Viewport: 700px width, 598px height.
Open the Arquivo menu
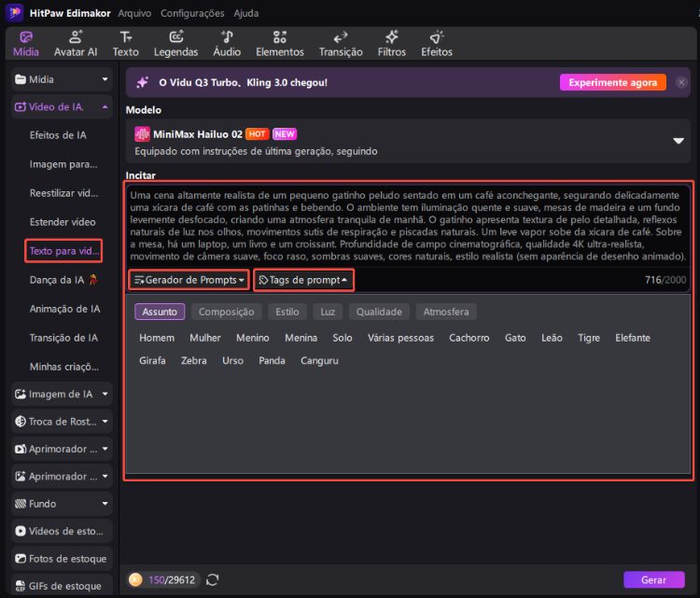[x=134, y=13]
